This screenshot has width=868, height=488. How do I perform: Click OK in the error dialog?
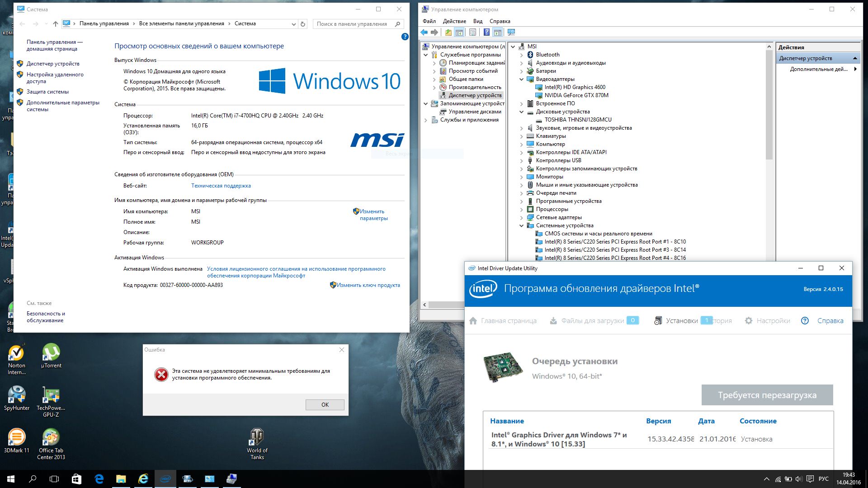click(325, 405)
